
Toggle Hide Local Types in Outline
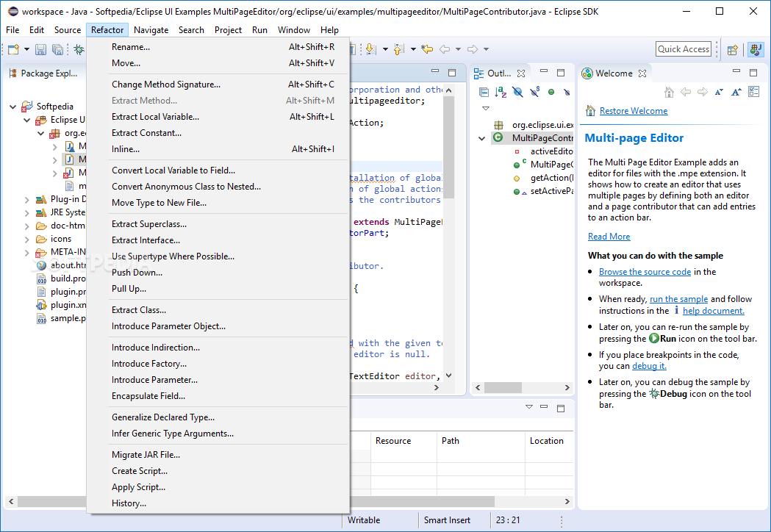point(567,92)
